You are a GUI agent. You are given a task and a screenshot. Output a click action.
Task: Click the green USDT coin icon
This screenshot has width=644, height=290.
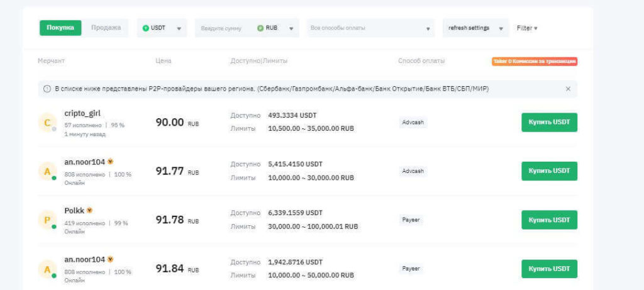[146, 28]
